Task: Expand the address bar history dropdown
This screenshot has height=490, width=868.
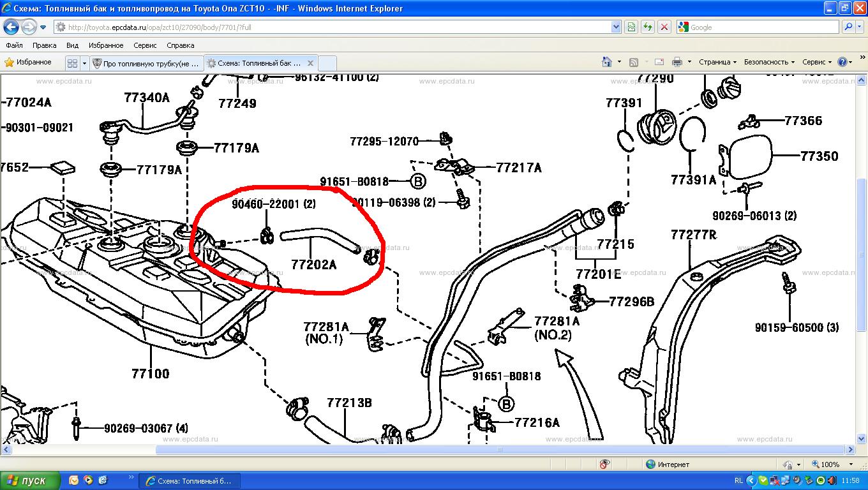Action: coord(616,27)
